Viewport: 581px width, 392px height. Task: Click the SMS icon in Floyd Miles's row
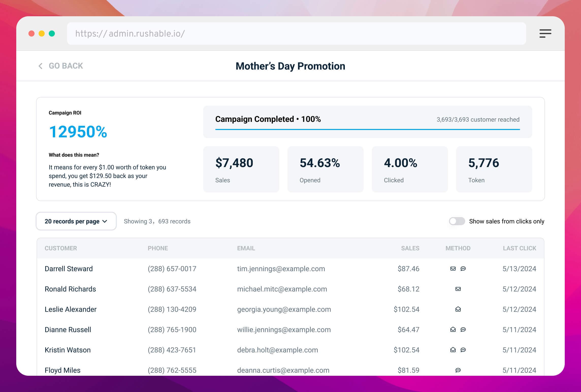[458, 370]
